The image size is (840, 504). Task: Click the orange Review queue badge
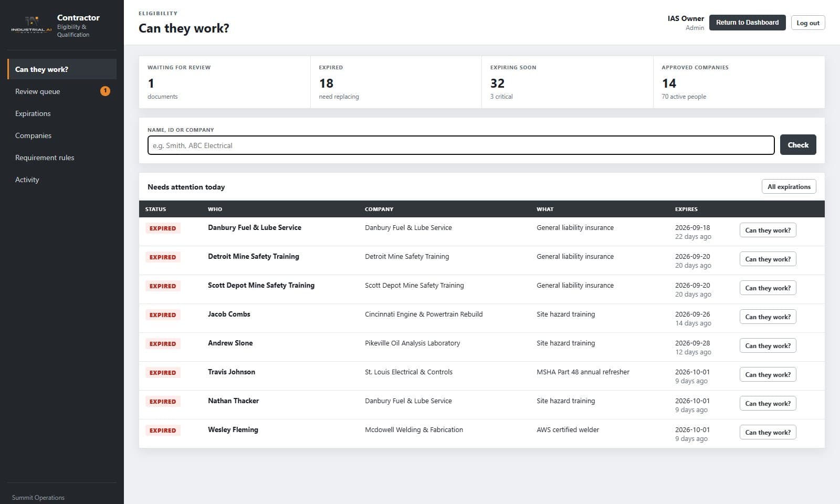coord(105,91)
